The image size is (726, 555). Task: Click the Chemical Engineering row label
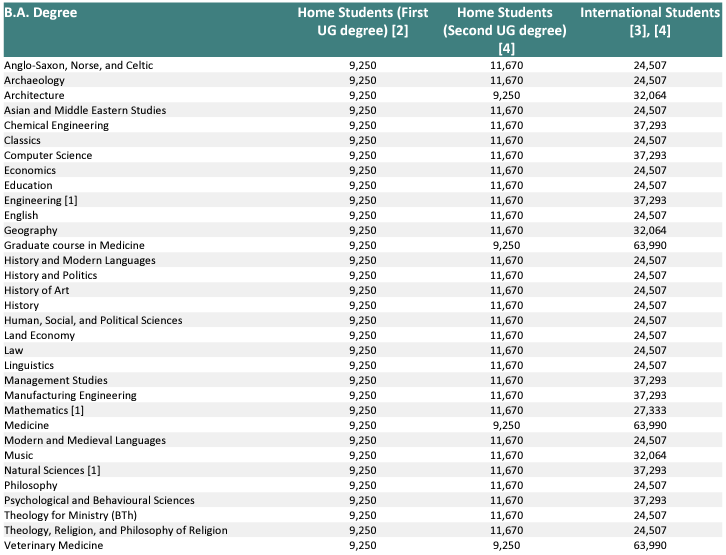56,125
